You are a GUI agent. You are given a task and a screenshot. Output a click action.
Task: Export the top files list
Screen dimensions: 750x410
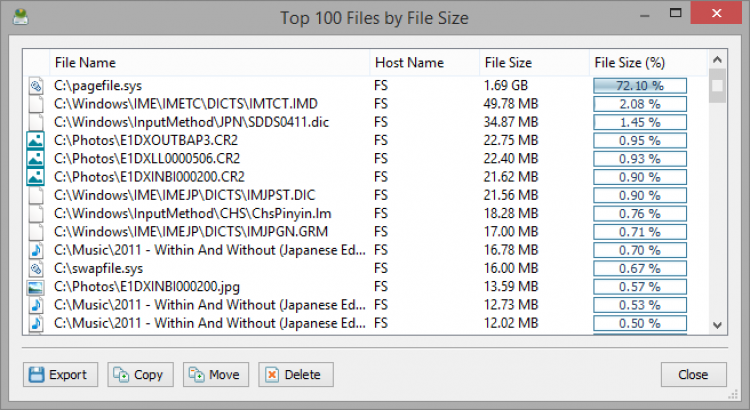[x=59, y=375]
